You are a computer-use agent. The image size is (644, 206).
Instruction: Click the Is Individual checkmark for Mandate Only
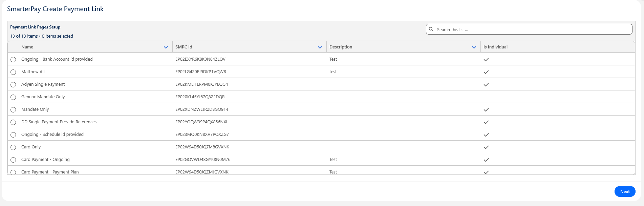[486, 110]
